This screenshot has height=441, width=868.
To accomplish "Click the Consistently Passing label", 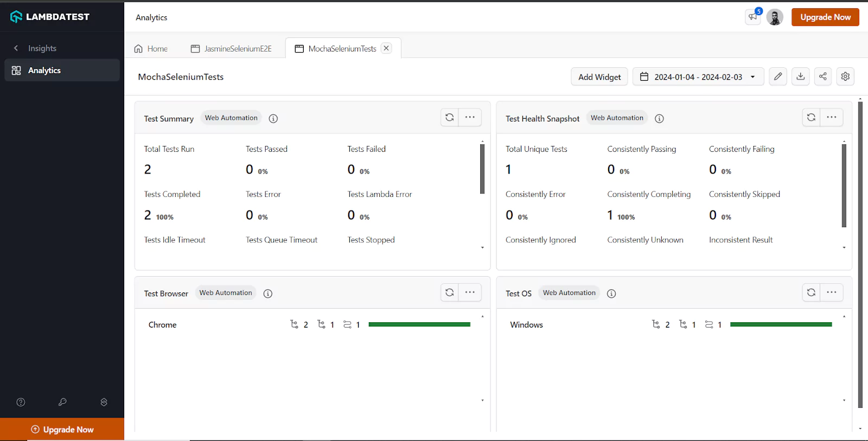I will point(641,149).
